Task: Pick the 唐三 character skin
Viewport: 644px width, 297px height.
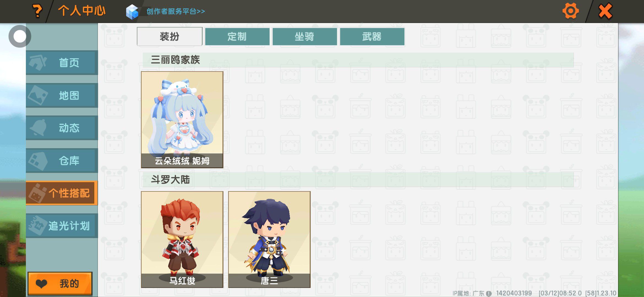Action: click(269, 240)
